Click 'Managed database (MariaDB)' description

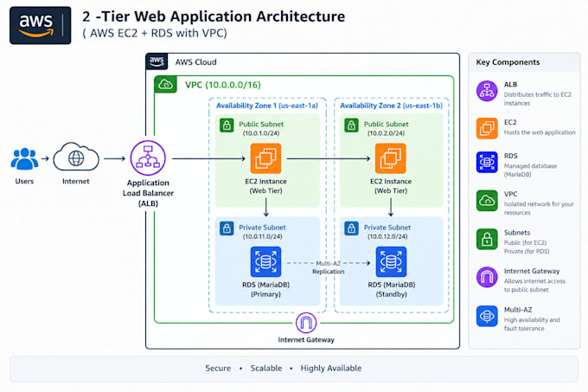pyautogui.click(x=530, y=170)
